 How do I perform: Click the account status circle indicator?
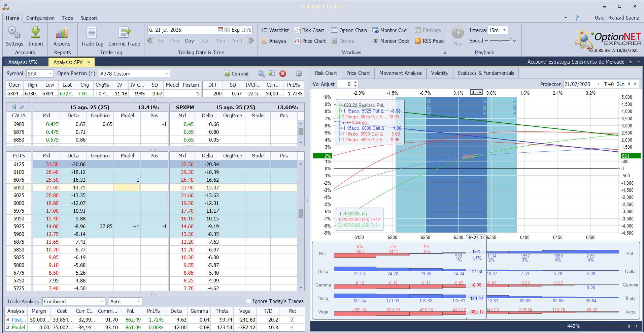coord(630,62)
